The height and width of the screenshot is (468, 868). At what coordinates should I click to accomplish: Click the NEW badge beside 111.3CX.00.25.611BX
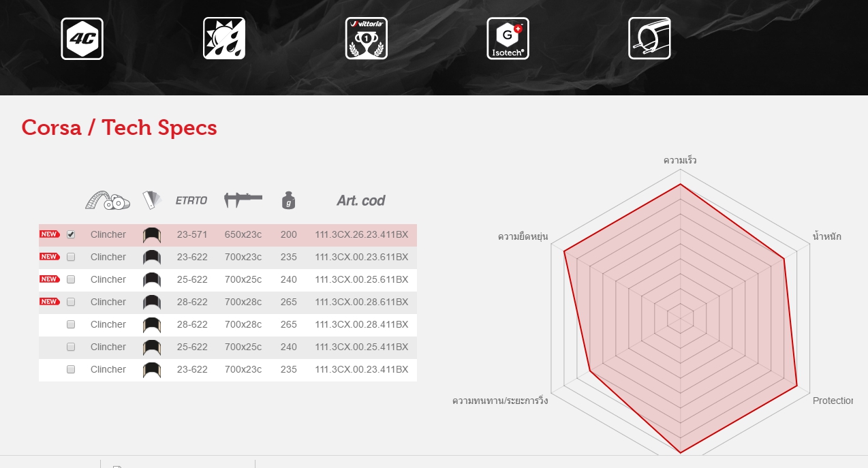(50, 279)
